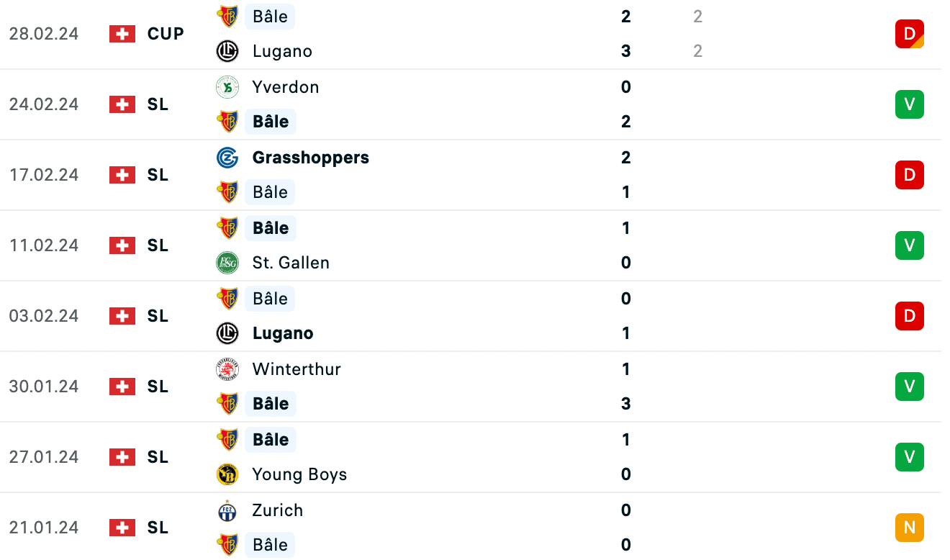Click the Young Boys club crest
This screenshot has height=560, width=950.
(227, 474)
